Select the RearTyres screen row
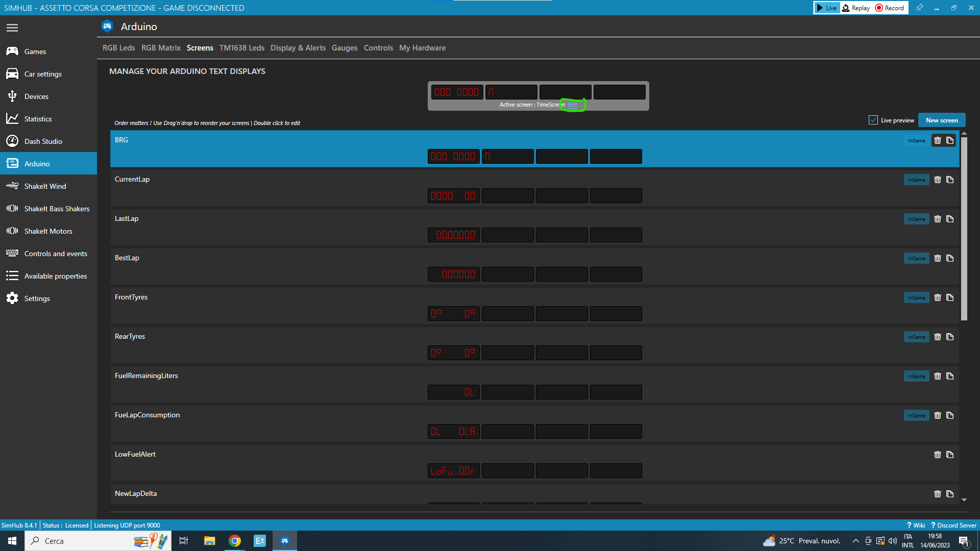980x551 pixels. (534, 345)
